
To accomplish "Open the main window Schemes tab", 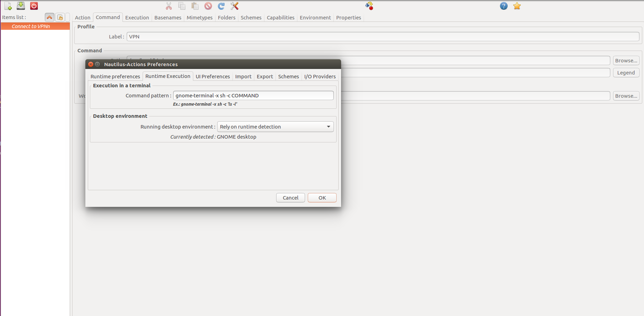I will pyautogui.click(x=251, y=18).
